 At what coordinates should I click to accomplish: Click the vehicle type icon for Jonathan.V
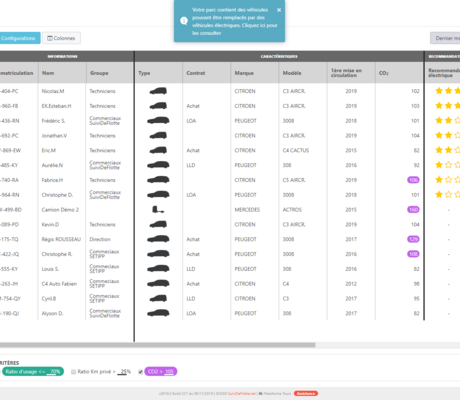(x=158, y=136)
